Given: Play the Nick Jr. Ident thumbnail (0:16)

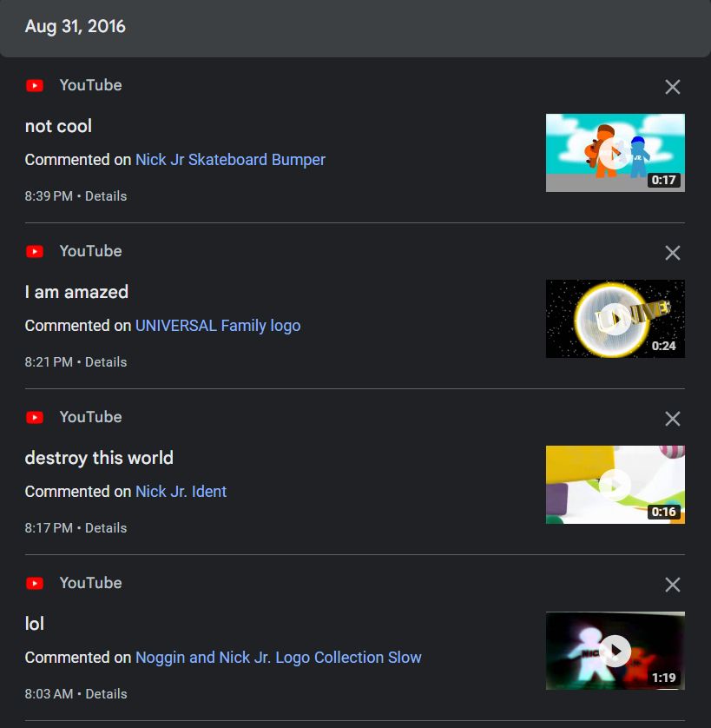Looking at the screenshot, I should pos(615,485).
